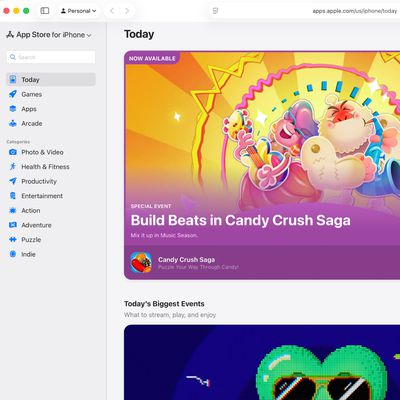Viewport: 400px width, 400px height.
Task: Open the Apps section
Action: 51,109
